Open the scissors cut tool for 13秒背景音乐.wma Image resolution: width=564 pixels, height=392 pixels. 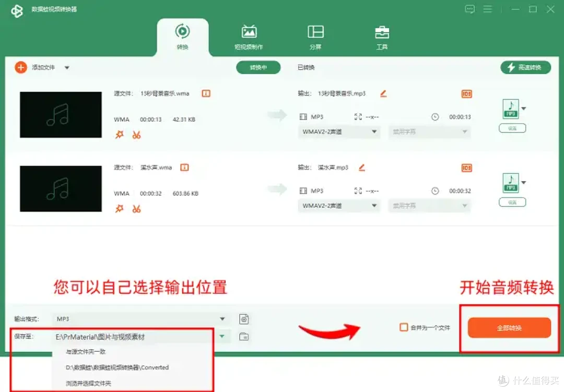[136, 135]
